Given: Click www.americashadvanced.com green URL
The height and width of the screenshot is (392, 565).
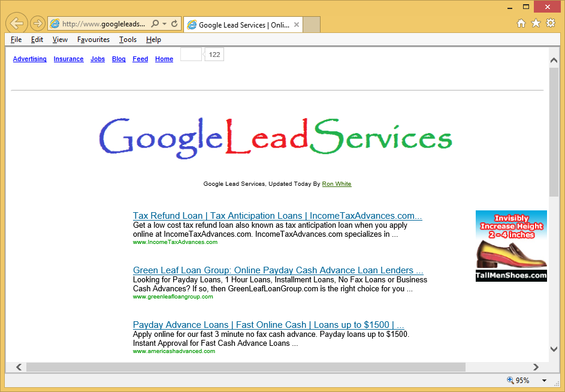Looking at the screenshot, I should click(174, 351).
